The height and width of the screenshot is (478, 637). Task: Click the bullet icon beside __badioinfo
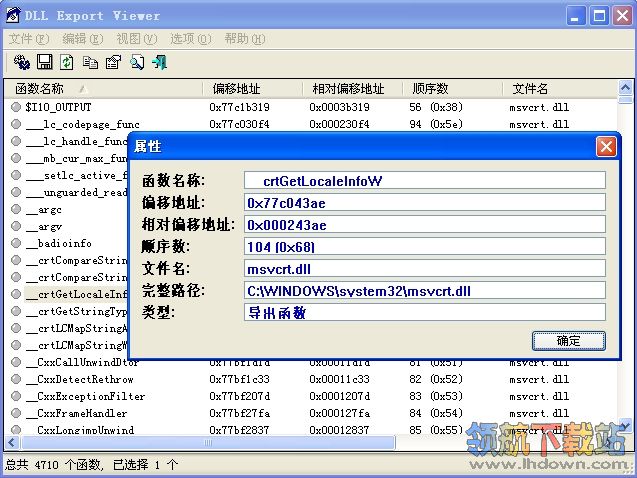(x=16, y=243)
